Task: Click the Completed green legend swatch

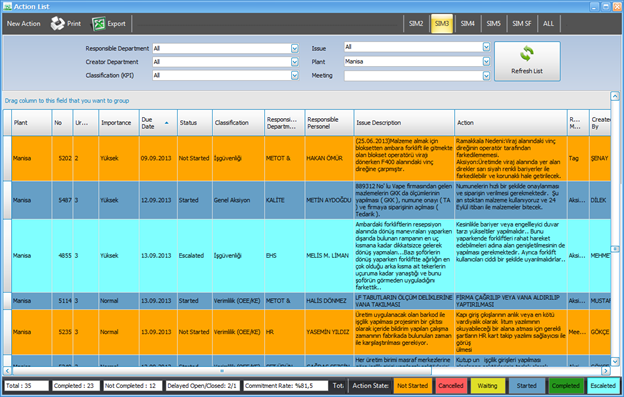Action: [x=566, y=385]
